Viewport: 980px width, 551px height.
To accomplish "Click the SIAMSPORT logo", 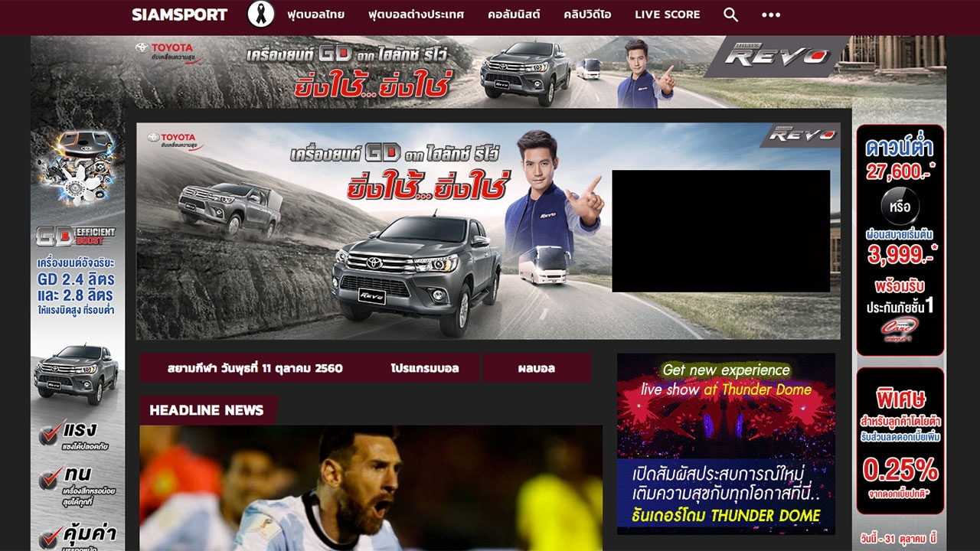I will pos(179,15).
